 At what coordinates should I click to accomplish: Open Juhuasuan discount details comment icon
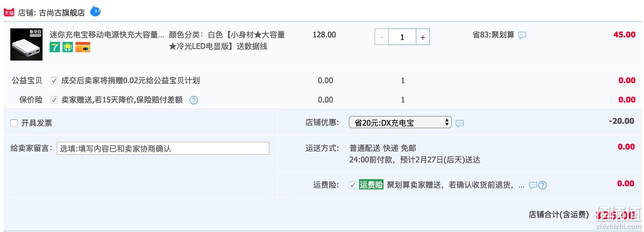(x=522, y=35)
